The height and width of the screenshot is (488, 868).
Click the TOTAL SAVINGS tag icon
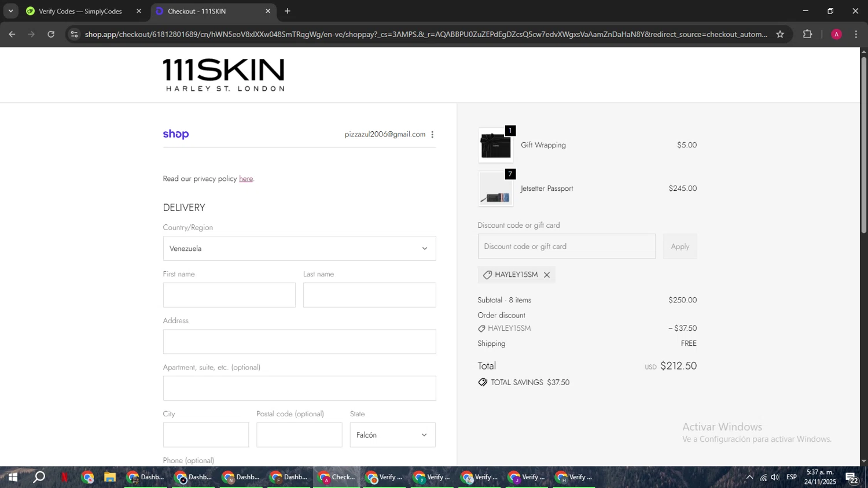pyautogui.click(x=483, y=382)
